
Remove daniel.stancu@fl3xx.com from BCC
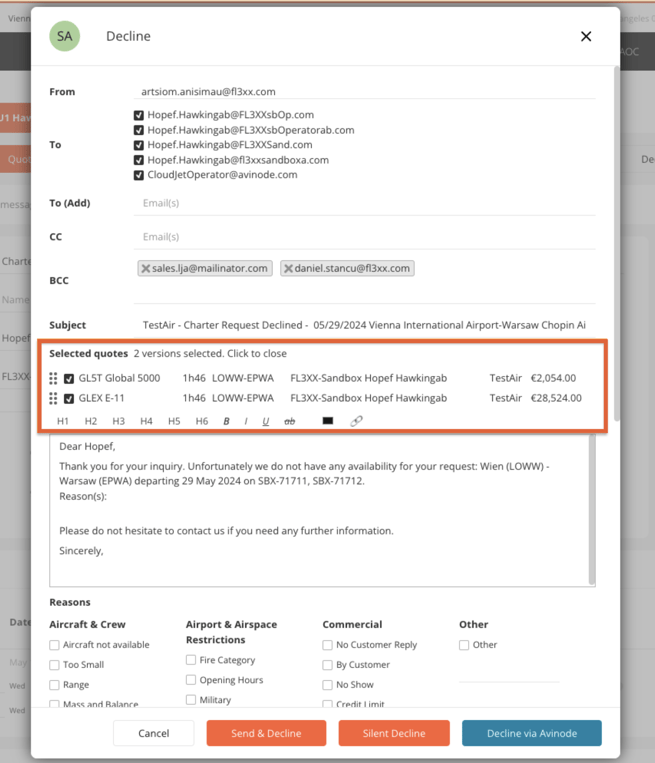point(288,268)
